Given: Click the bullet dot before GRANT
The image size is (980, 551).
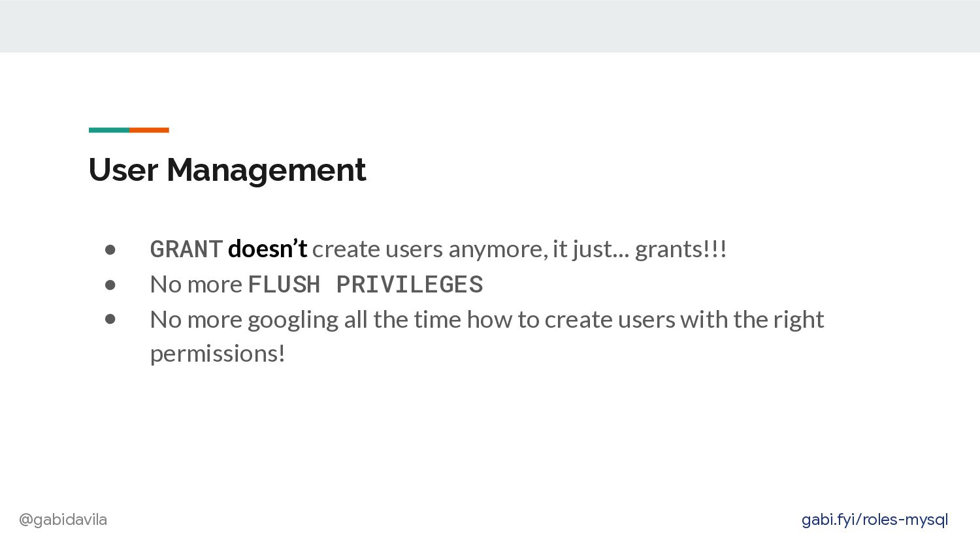Looking at the screenshot, I should click(x=110, y=249).
